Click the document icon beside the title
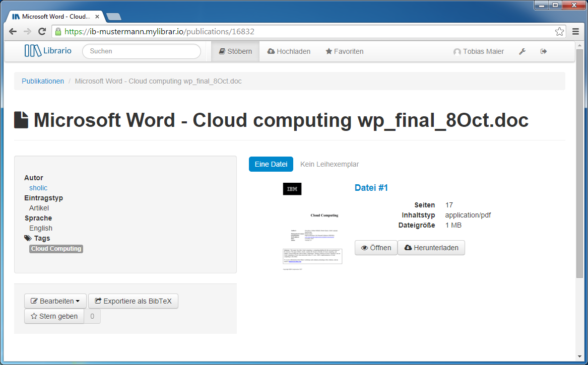This screenshot has height=365, width=588. 21,120
